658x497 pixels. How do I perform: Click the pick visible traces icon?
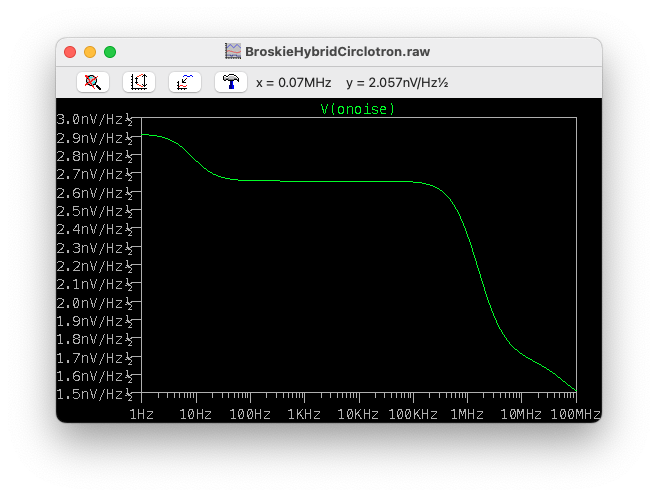click(x=185, y=82)
